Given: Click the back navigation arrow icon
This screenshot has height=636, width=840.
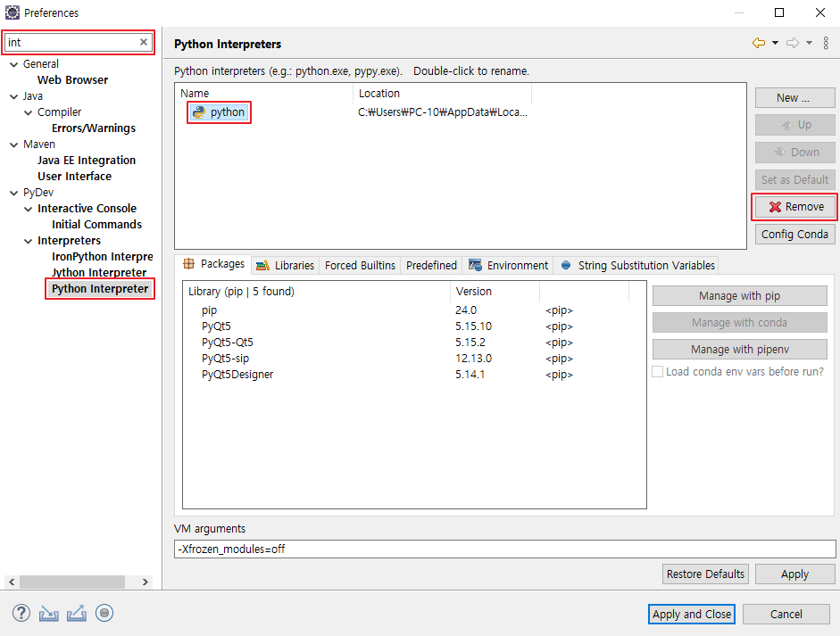Looking at the screenshot, I should [759, 43].
